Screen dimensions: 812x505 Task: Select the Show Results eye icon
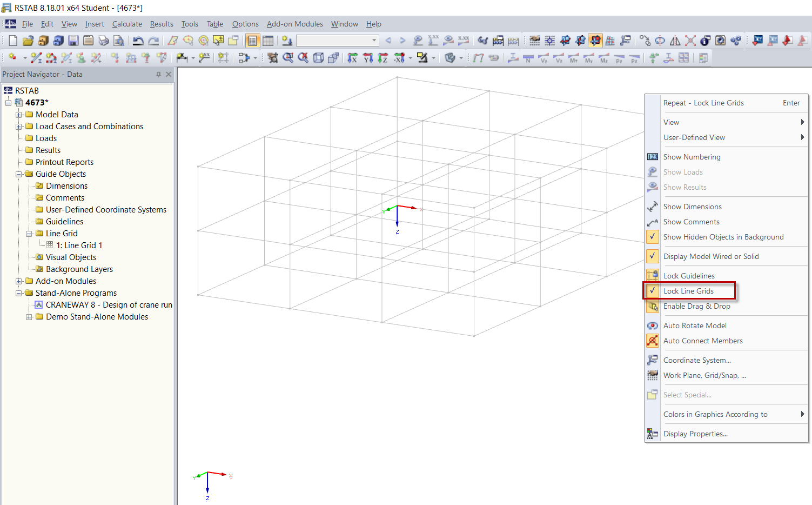(x=652, y=187)
